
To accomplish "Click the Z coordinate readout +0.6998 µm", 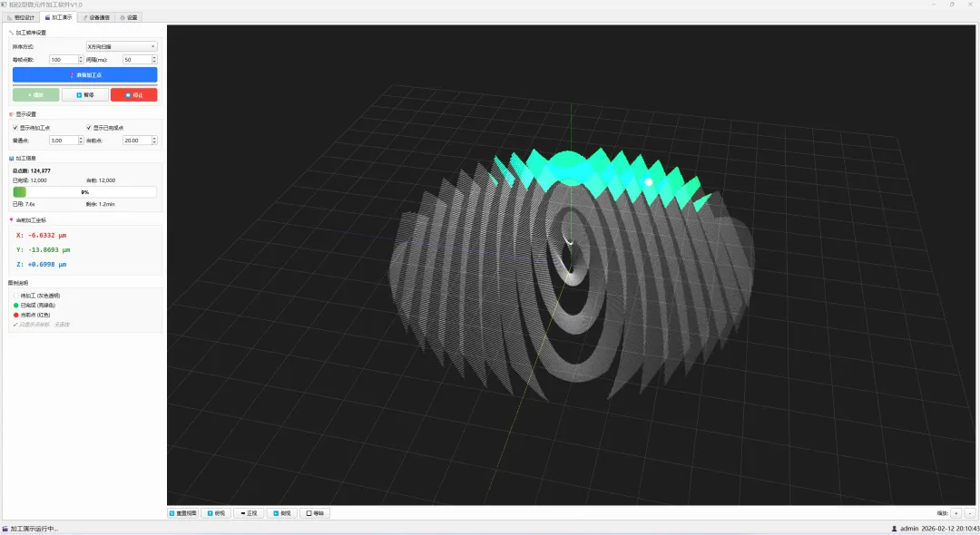I will [x=41, y=265].
